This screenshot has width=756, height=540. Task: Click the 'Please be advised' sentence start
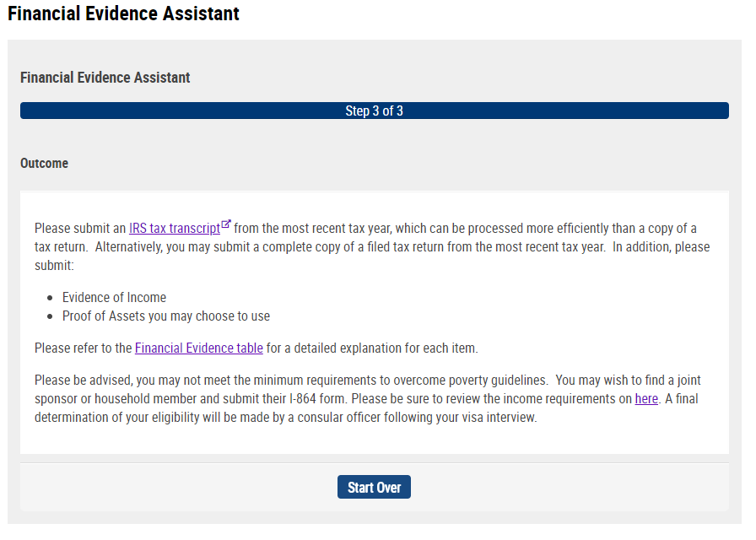(x=83, y=381)
